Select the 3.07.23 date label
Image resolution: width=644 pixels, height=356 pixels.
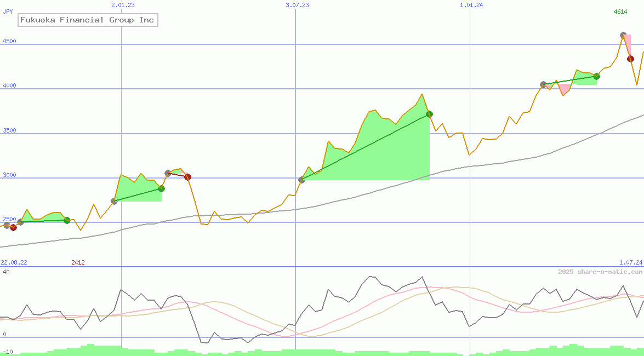click(x=297, y=5)
